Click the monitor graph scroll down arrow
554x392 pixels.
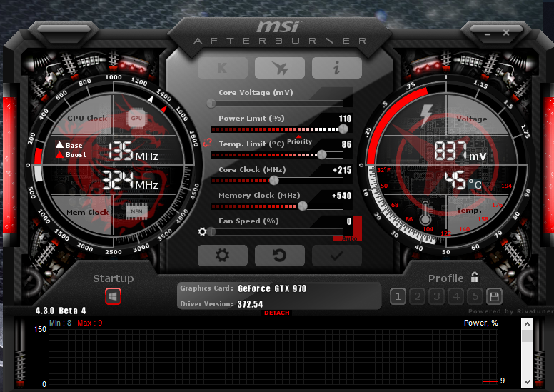coord(527,382)
